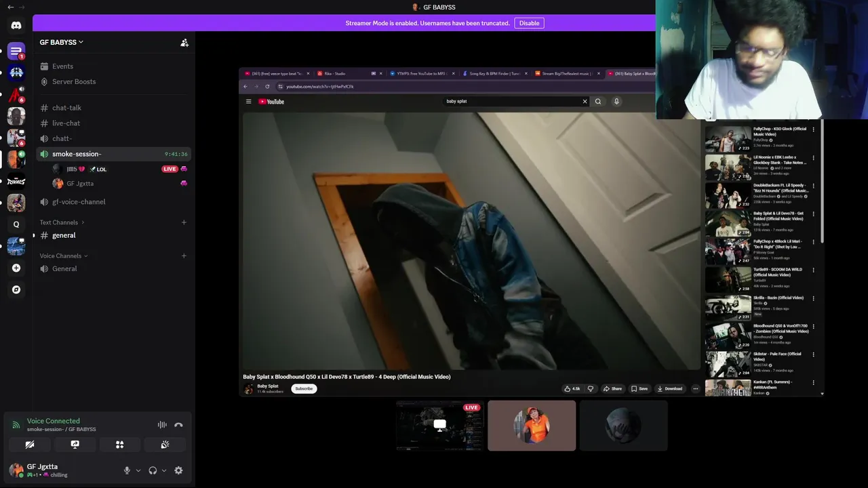Image resolution: width=868 pixels, height=488 pixels.
Task: Open more actions for the video
Action: [695, 388]
